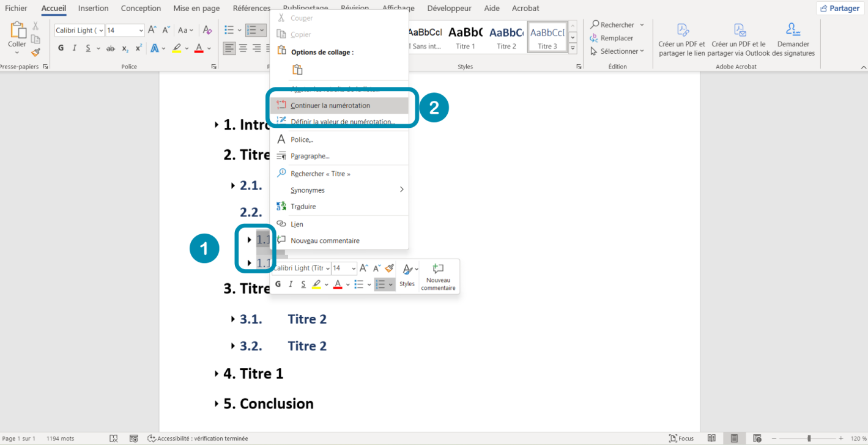This screenshot has width=868, height=447.
Task: Click the clear formatting icon in the ribbon
Action: point(207,30)
